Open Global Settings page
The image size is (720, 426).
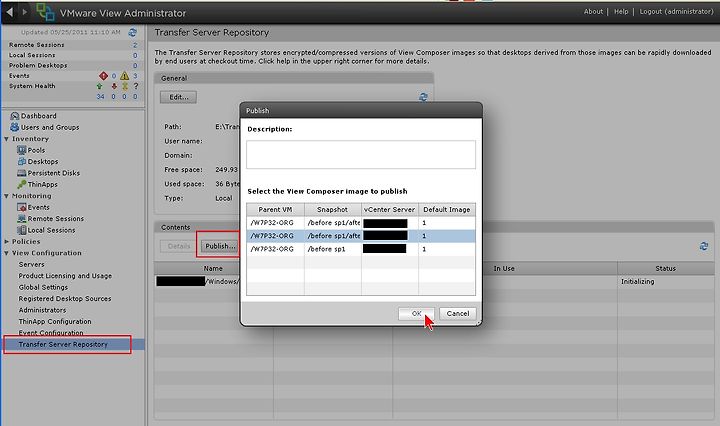coord(43,287)
